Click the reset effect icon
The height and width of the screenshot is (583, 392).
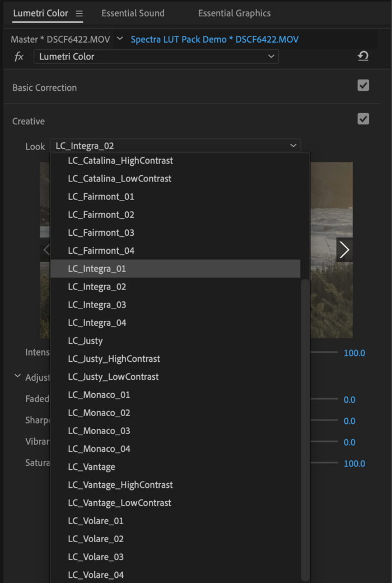363,57
